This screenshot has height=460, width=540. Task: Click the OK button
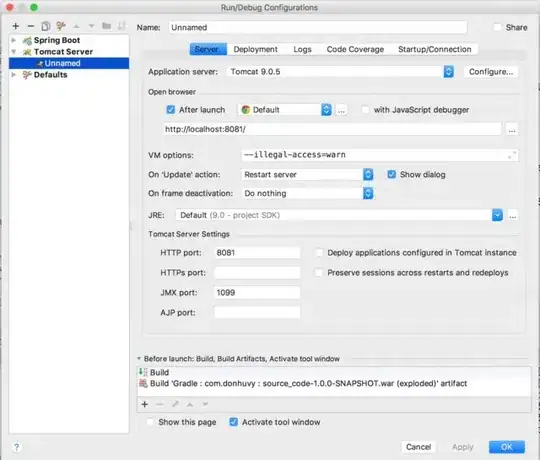(x=507, y=447)
